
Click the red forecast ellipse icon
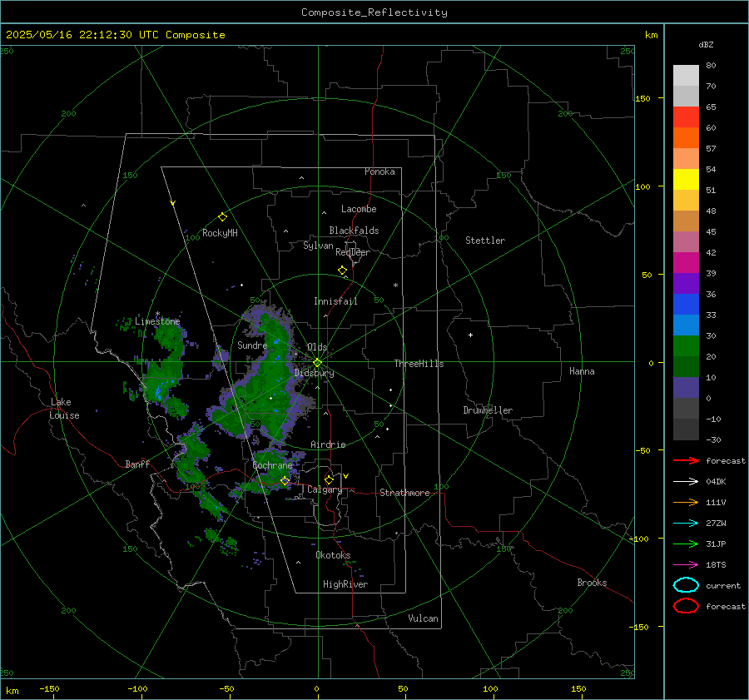tap(686, 606)
